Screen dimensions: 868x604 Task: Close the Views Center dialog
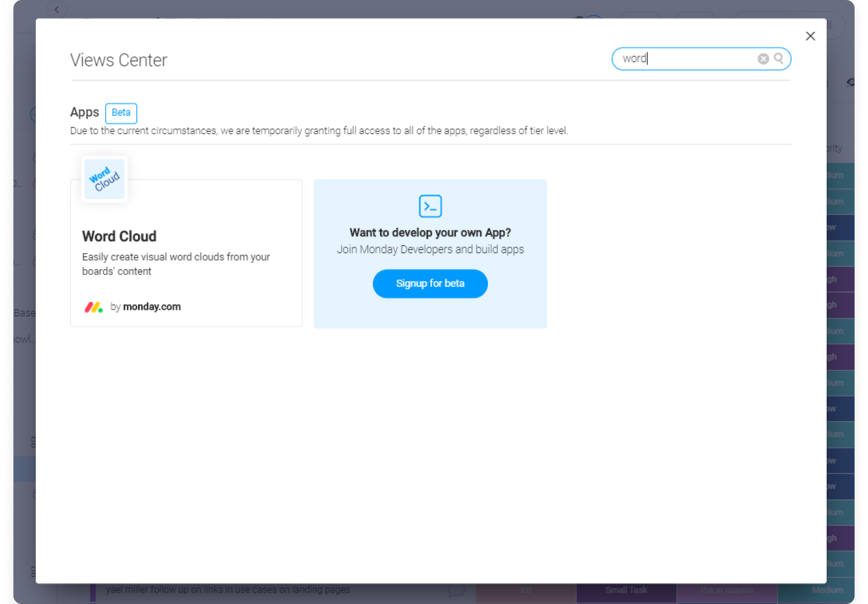point(810,36)
